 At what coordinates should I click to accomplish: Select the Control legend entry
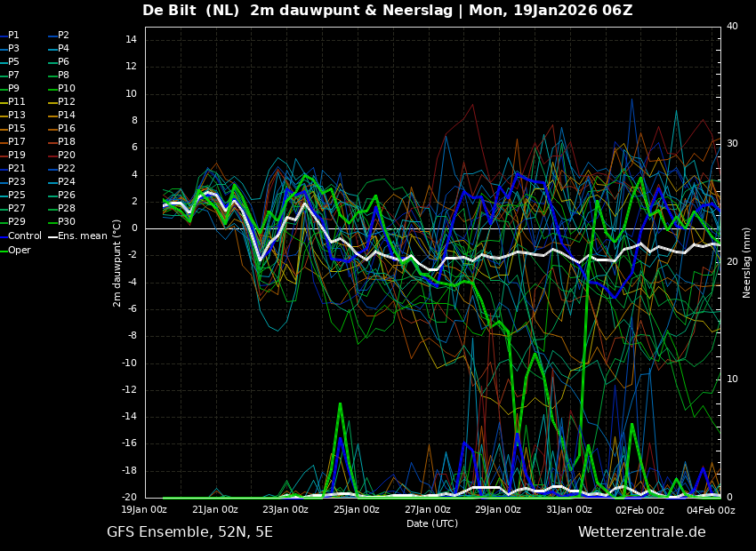pyautogui.click(x=24, y=236)
